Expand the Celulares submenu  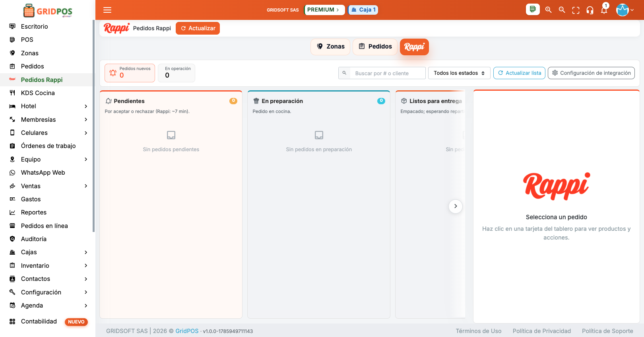coord(86,133)
